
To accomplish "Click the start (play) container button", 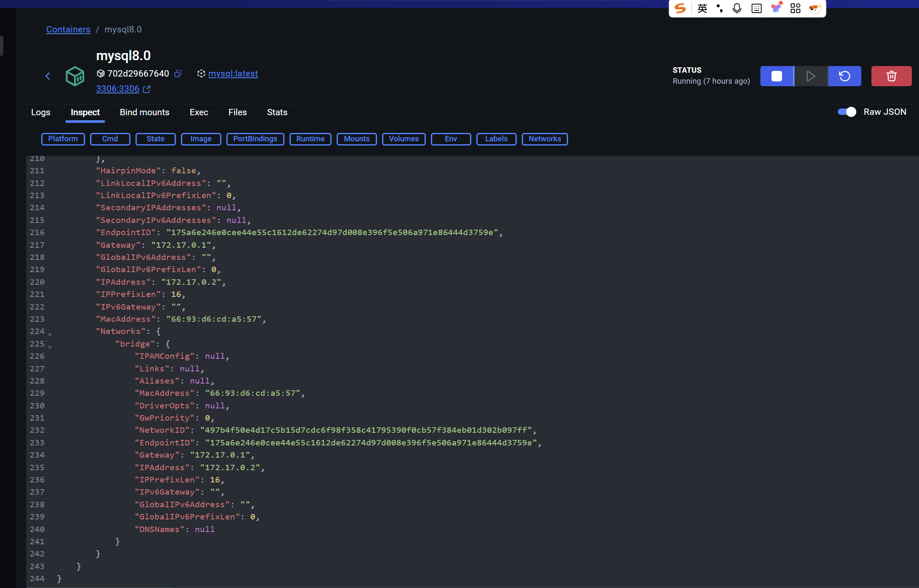I will click(x=810, y=76).
